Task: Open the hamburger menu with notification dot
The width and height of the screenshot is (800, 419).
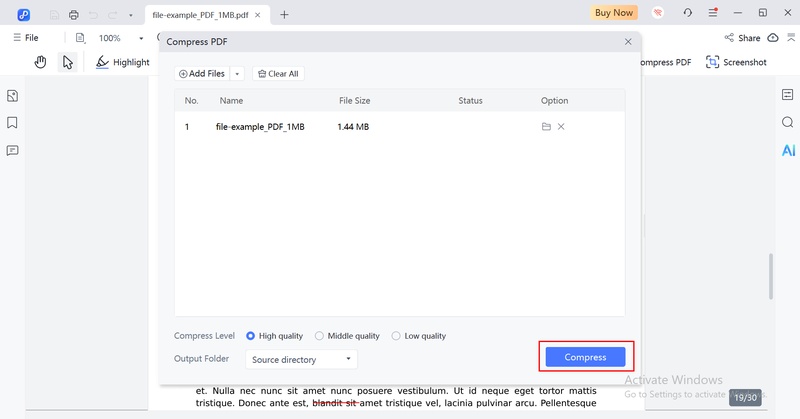Action: pos(713,13)
